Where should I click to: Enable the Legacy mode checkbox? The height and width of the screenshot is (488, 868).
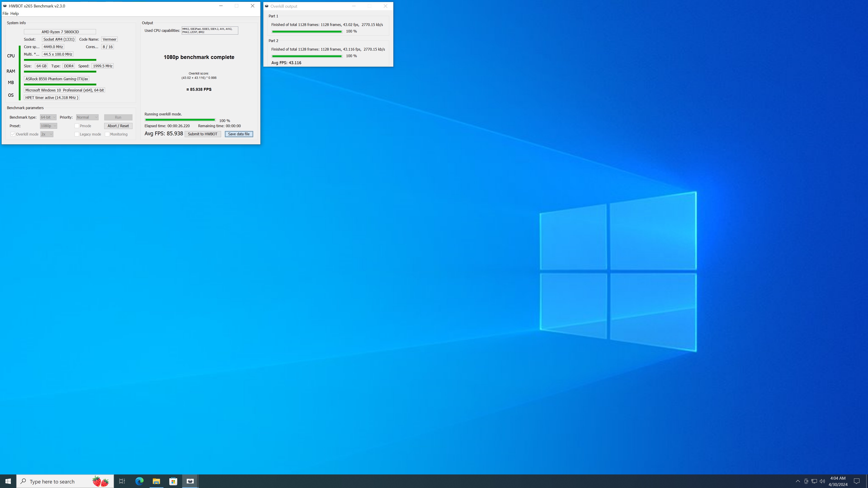click(77, 134)
